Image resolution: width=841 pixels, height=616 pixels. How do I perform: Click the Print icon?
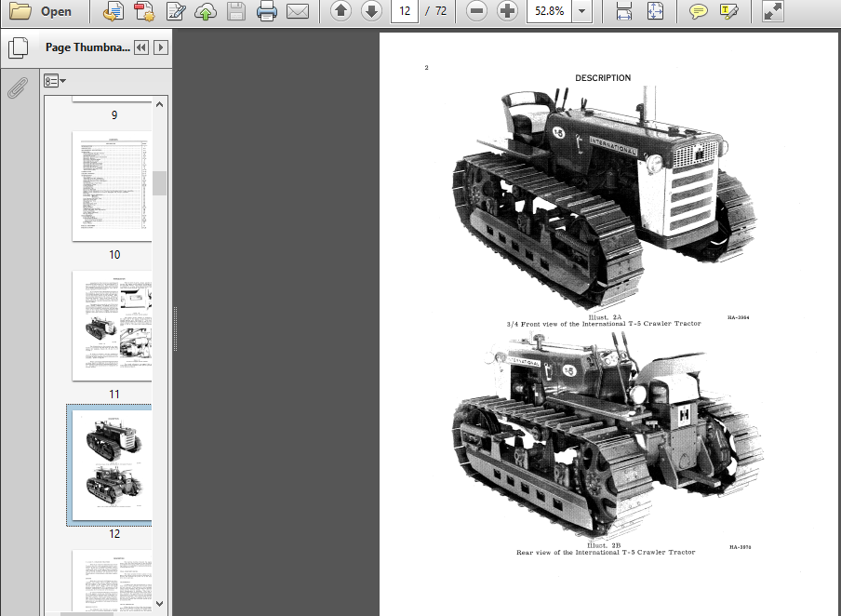click(x=267, y=11)
